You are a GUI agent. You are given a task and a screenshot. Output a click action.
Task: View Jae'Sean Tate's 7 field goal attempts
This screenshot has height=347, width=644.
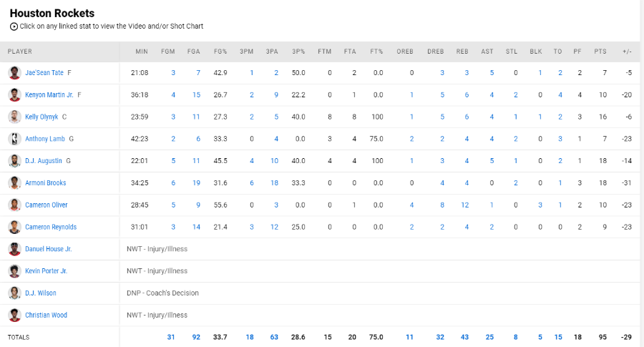tap(198, 73)
